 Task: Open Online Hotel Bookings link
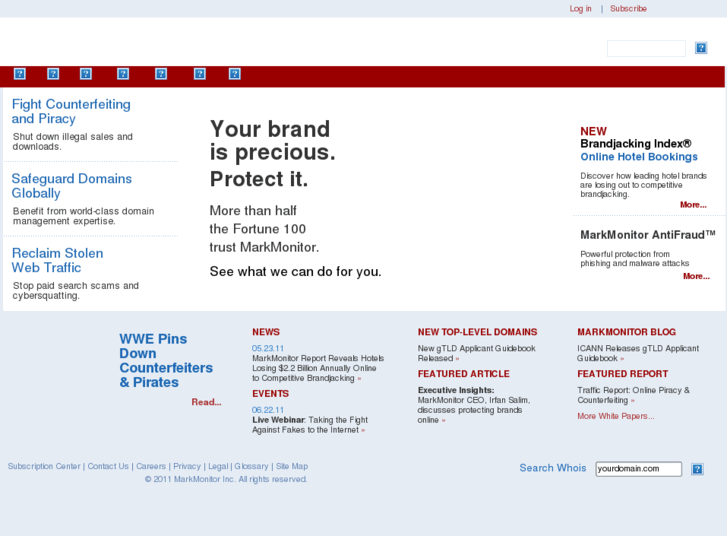click(x=639, y=157)
